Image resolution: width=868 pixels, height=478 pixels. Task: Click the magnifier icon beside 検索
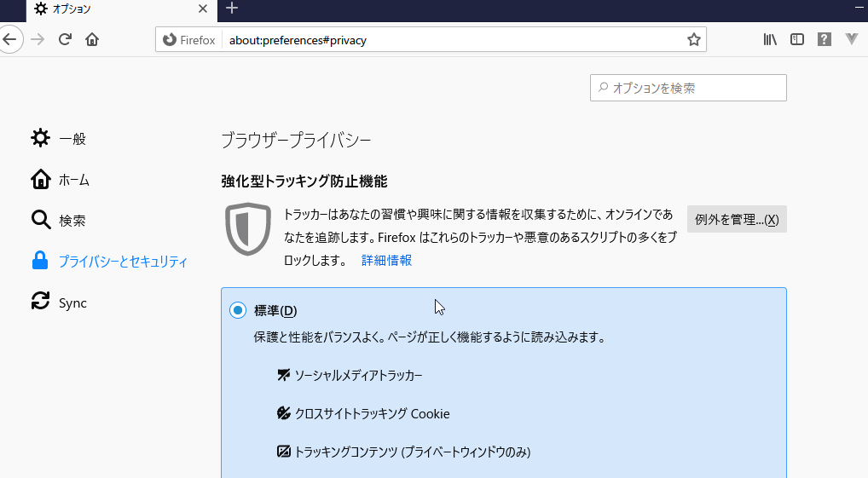coord(40,220)
